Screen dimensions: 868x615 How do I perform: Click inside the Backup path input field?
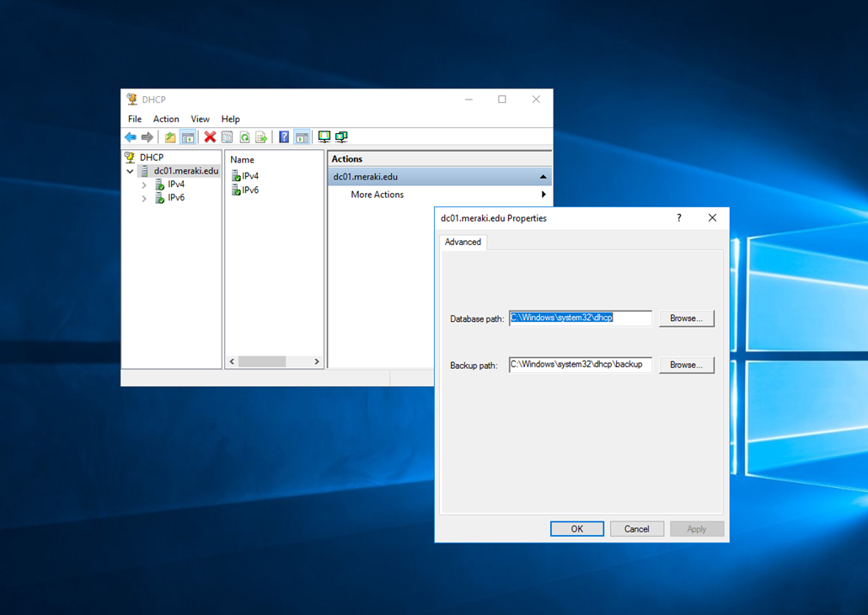[x=580, y=364]
